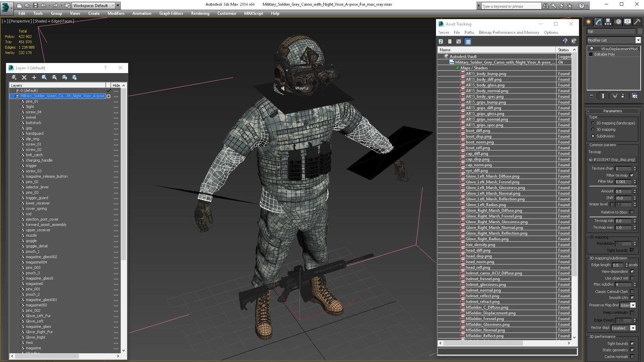Click the Edge length value field
The image size is (644, 362).
tap(618, 265)
